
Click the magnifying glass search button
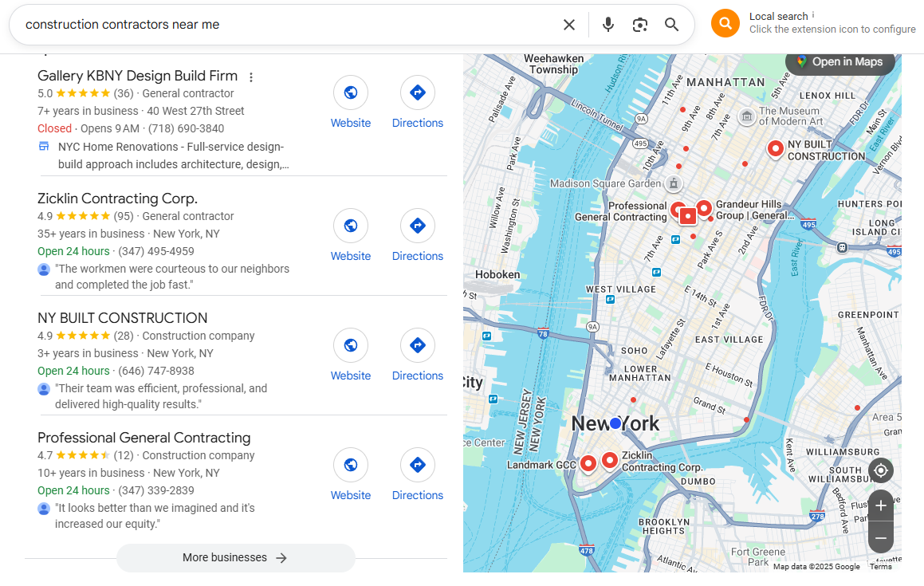pyautogui.click(x=672, y=25)
